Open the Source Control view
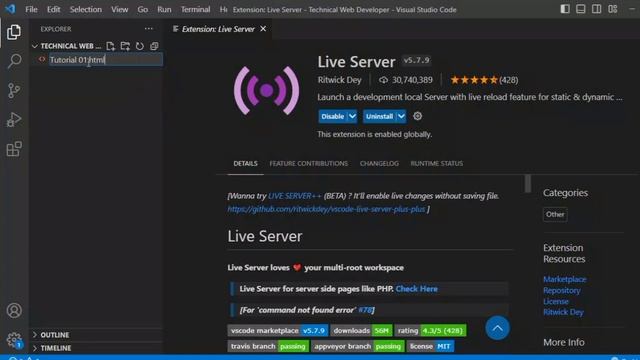 click(14, 90)
